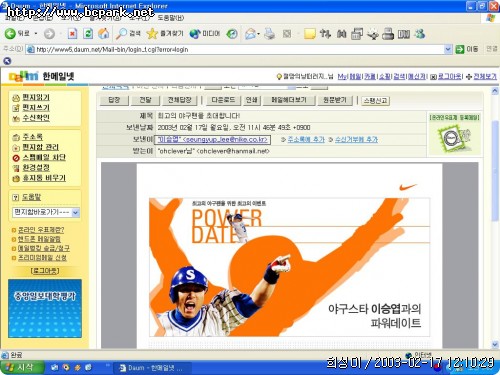The width and height of the screenshot is (500, 375).
Task: Open the address bar URL dropdown
Action: pyautogui.click(x=448, y=49)
